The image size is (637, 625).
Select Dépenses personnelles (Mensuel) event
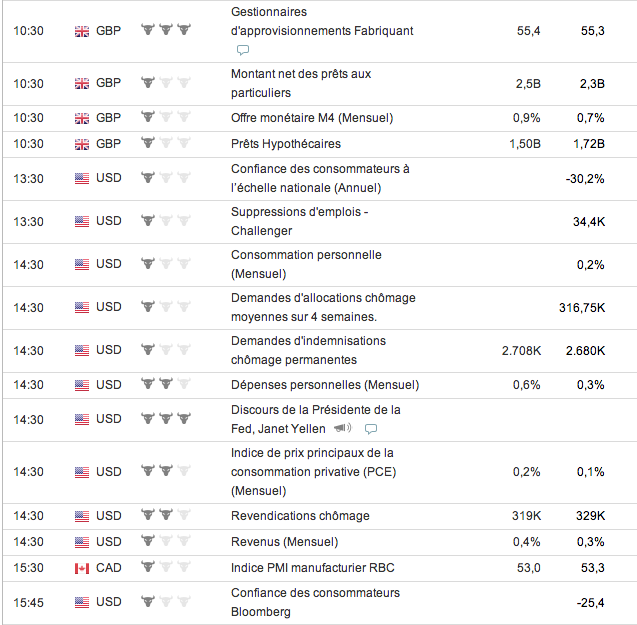point(325,385)
